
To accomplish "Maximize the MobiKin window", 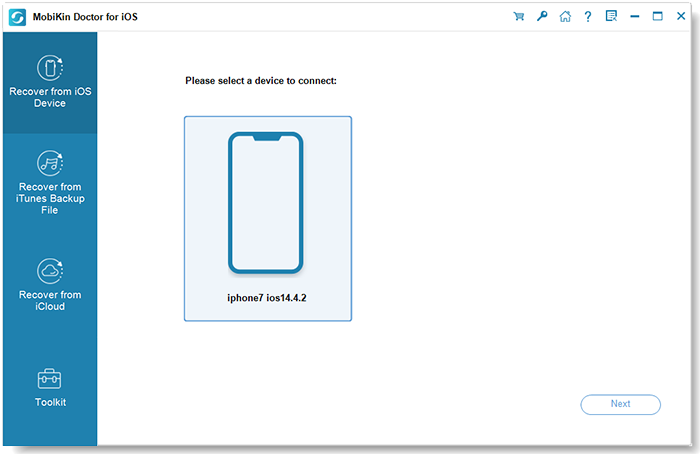I will click(658, 17).
